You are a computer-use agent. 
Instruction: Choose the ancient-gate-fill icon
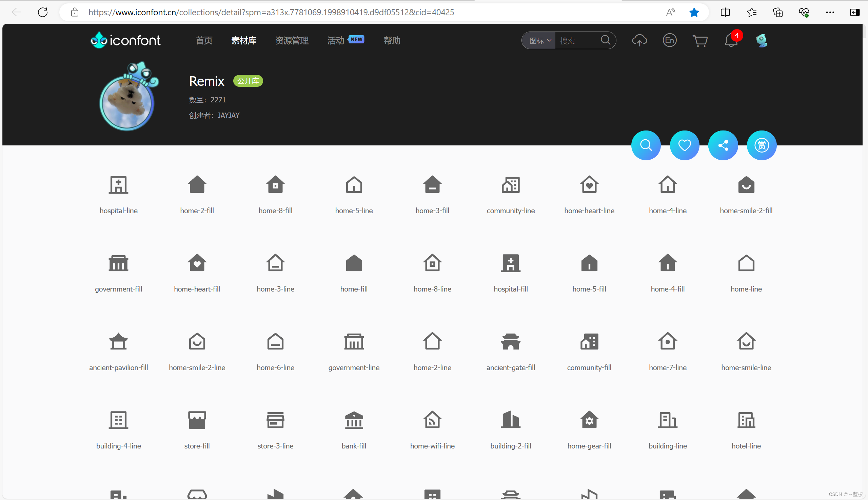511,341
